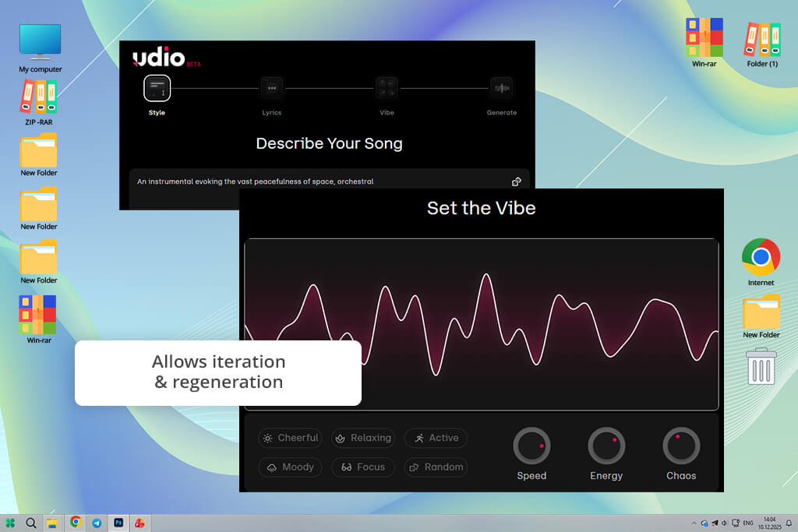Open the notifications bell
This screenshot has height=532, width=798.
pos(789,523)
